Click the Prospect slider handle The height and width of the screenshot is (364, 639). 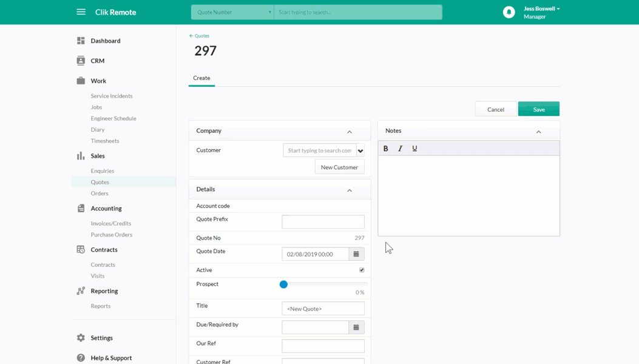click(x=283, y=285)
